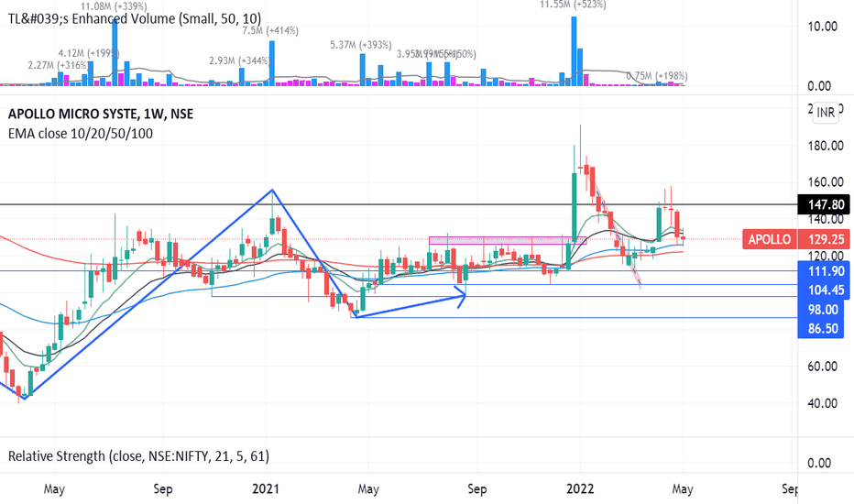Click the 2.27M (+316%) volume label

coord(58,65)
